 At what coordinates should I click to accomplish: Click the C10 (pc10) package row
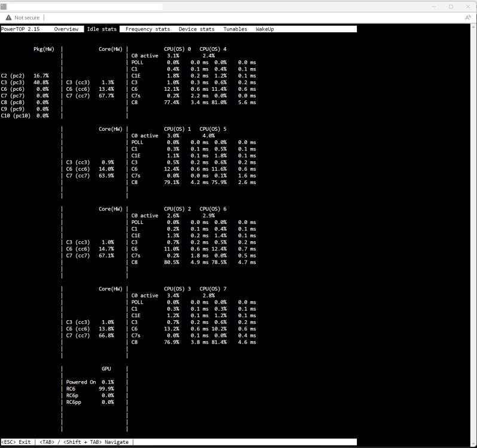(25, 116)
